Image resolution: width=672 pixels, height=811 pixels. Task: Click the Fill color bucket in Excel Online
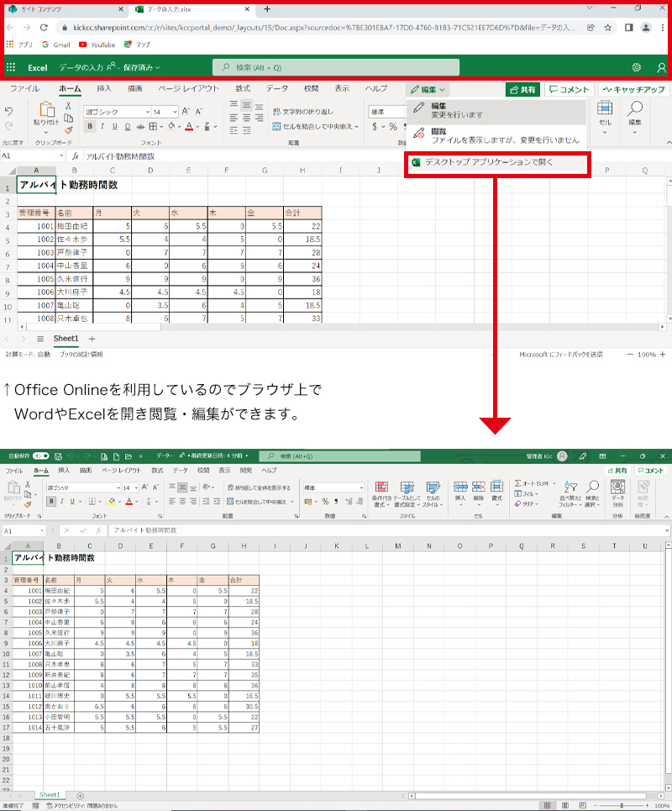coord(171,126)
